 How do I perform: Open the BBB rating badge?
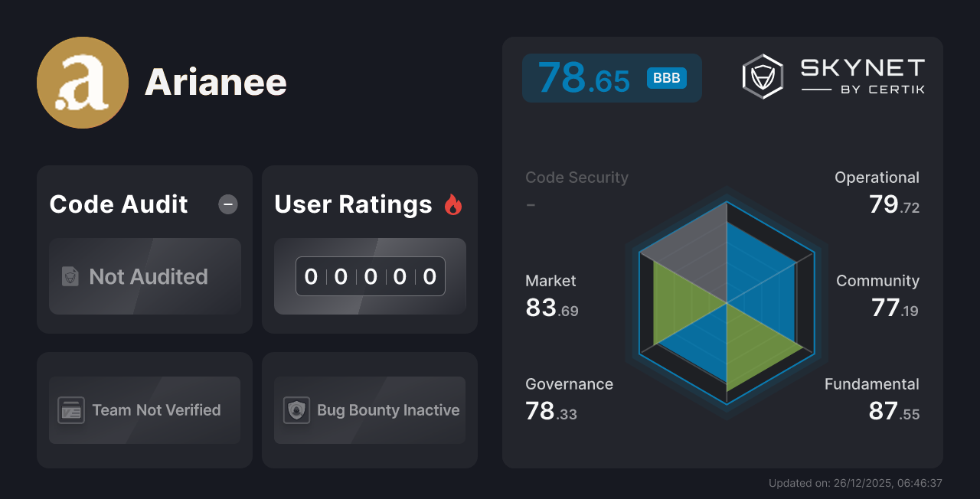click(665, 78)
